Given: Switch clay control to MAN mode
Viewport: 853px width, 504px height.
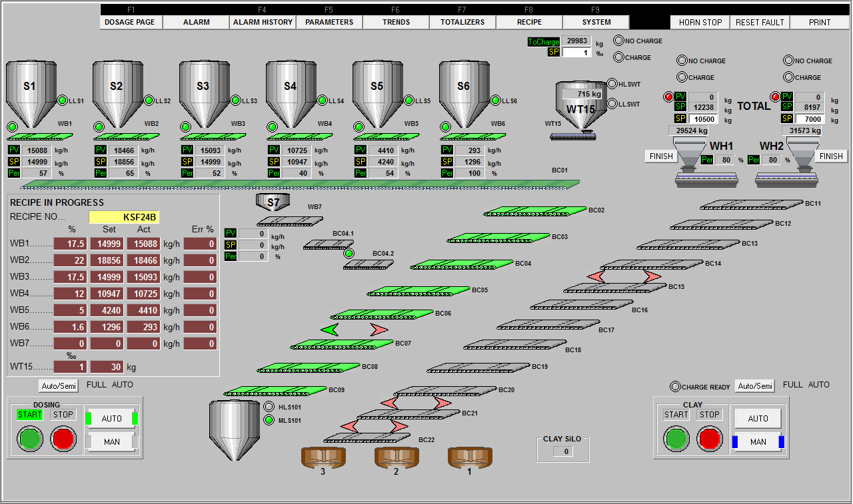Looking at the screenshot, I should 758,441.
